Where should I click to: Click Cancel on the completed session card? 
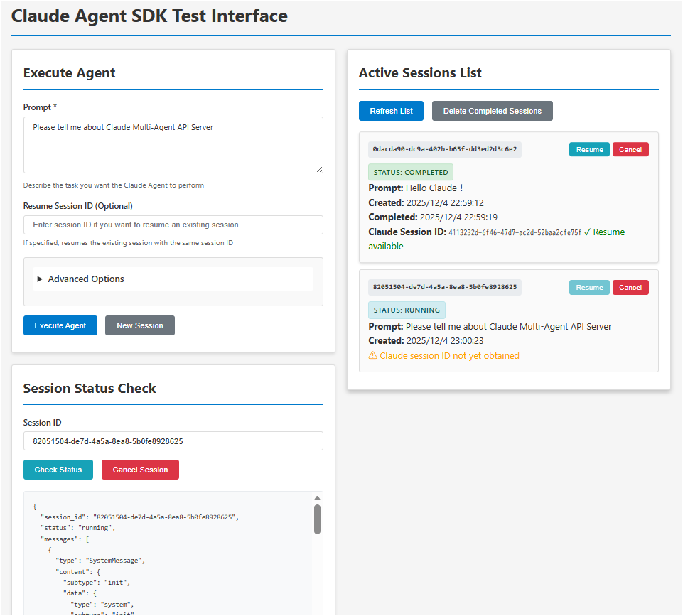630,149
